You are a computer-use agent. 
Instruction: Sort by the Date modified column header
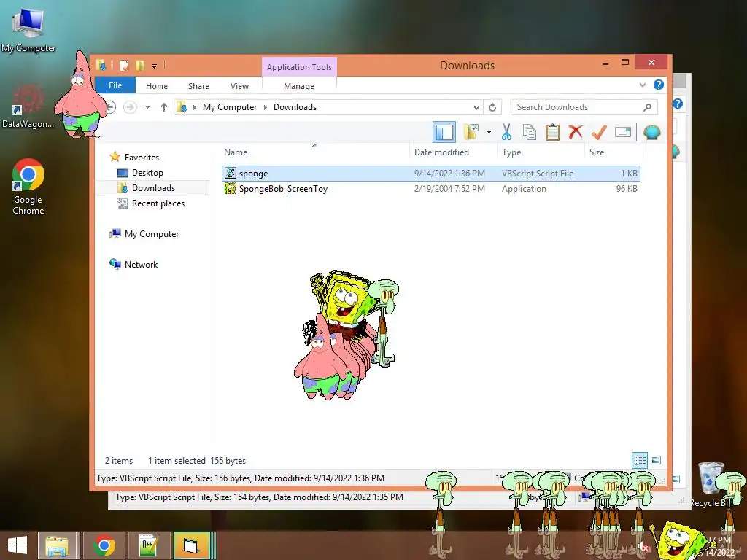point(441,152)
